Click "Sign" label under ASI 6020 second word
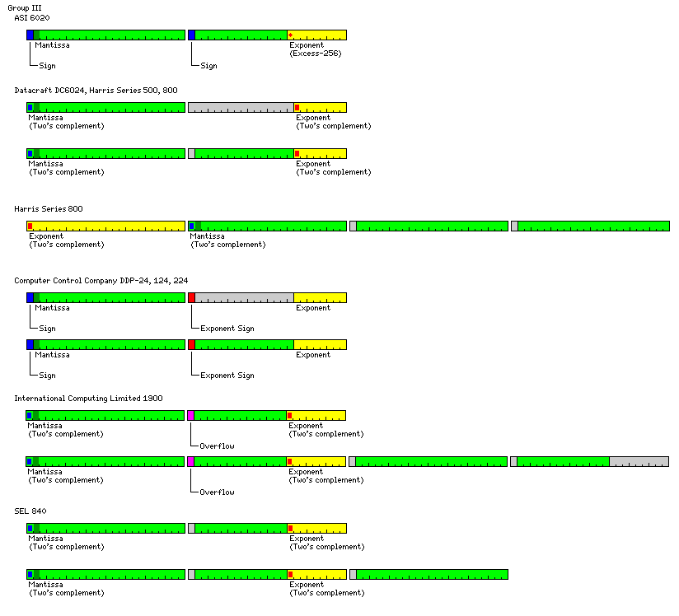This screenshot has width=679, height=616. 208,66
